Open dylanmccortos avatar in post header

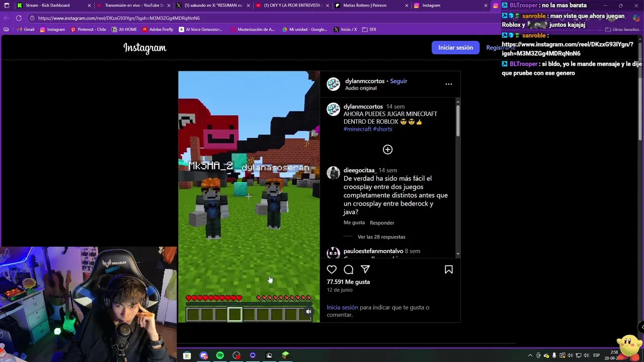pos(333,84)
